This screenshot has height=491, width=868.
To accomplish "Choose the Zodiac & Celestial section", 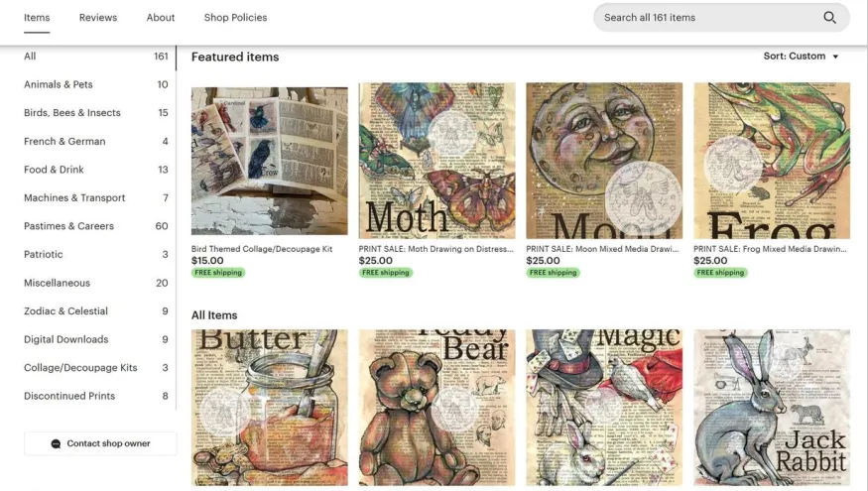I will pos(96,311).
